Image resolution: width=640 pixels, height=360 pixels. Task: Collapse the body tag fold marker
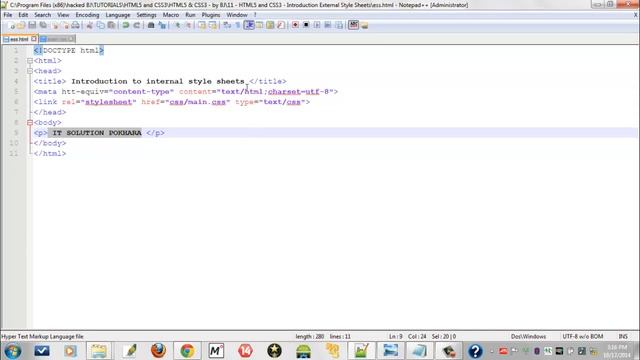30,122
